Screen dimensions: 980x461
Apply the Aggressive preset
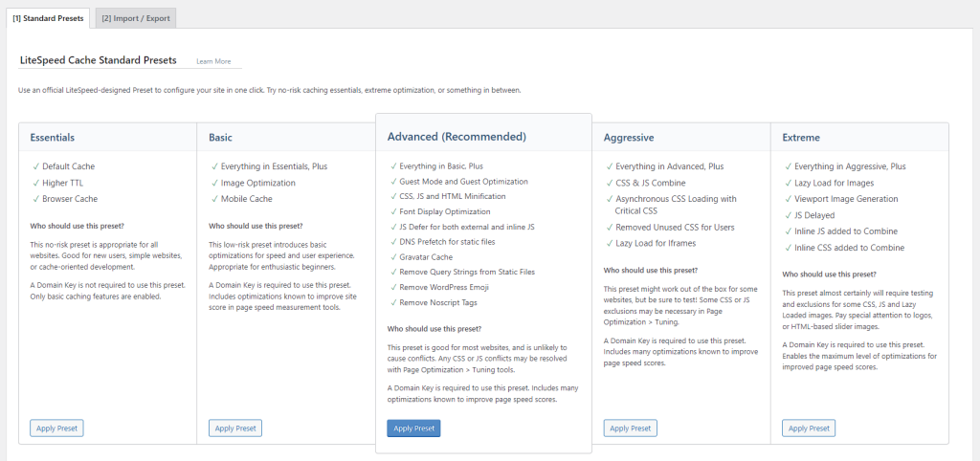tap(630, 428)
